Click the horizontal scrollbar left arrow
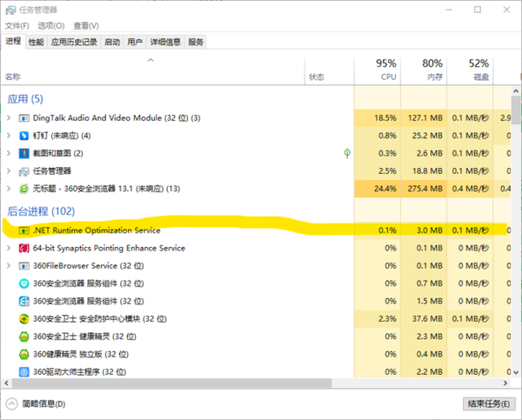This screenshot has width=522, height=420. click(x=6, y=383)
